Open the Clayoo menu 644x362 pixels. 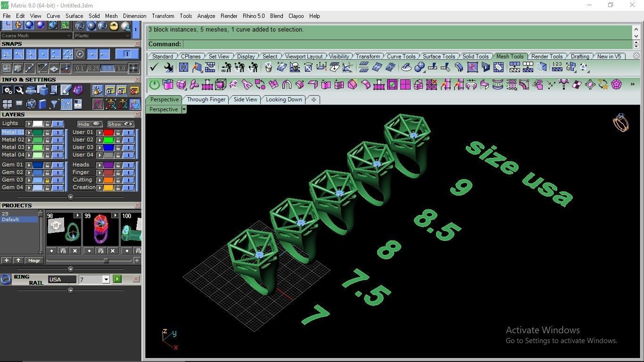pos(296,16)
